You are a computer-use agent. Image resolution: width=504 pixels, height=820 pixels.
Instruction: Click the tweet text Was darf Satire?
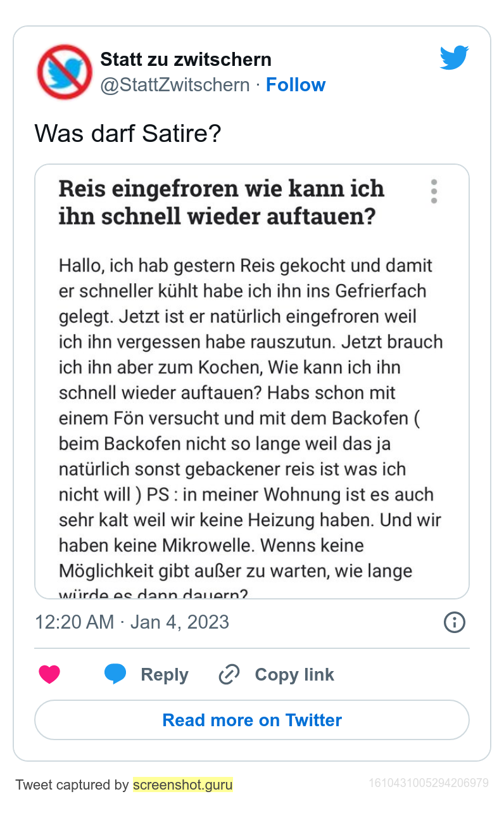tap(127, 134)
